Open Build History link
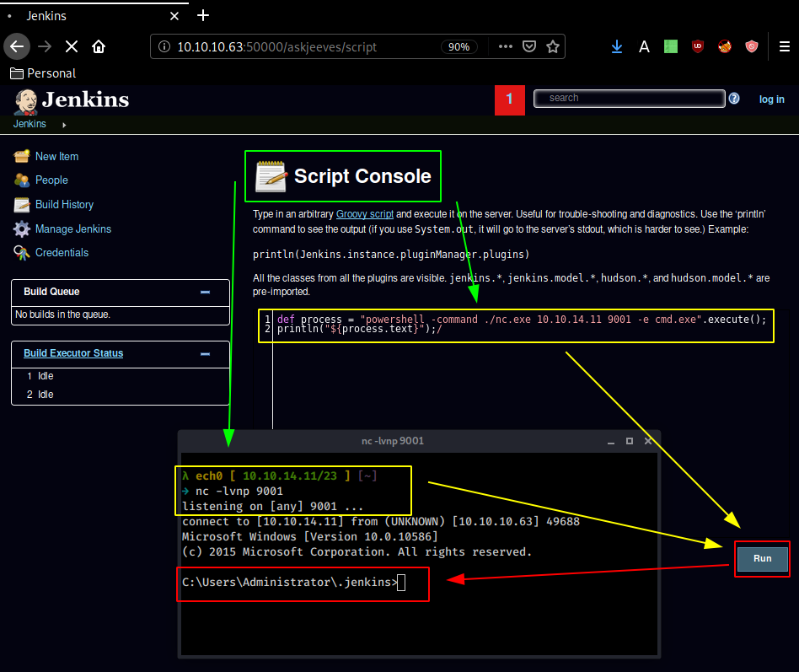This screenshot has height=672, width=799. [x=64, y=204]
